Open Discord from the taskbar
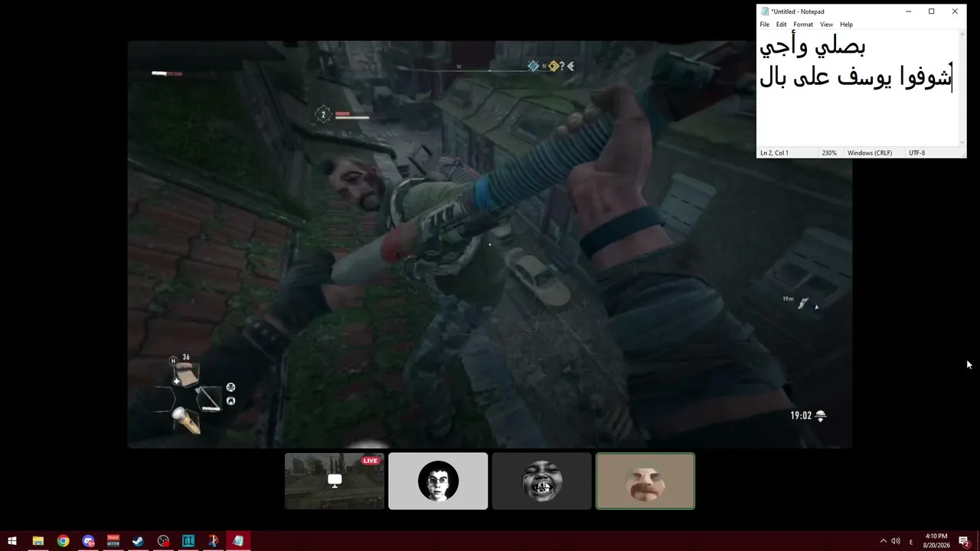This screenshot has width=980, height=551. 88,541
